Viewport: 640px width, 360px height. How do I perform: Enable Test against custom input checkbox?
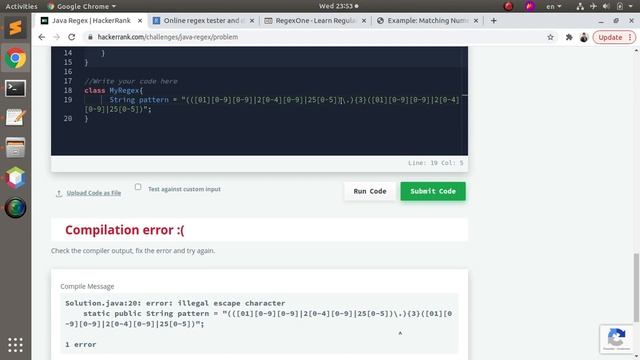coord(138,187)
